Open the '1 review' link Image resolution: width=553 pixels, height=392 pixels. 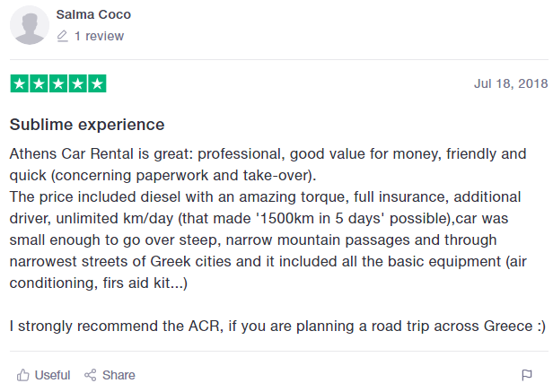point(99,36)
